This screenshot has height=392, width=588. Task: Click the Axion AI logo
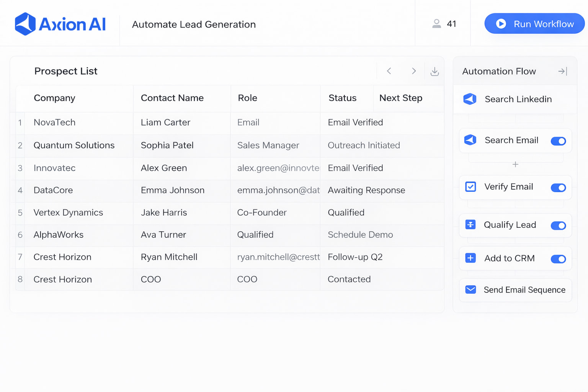pyautogui.click(x=60, y=24)
